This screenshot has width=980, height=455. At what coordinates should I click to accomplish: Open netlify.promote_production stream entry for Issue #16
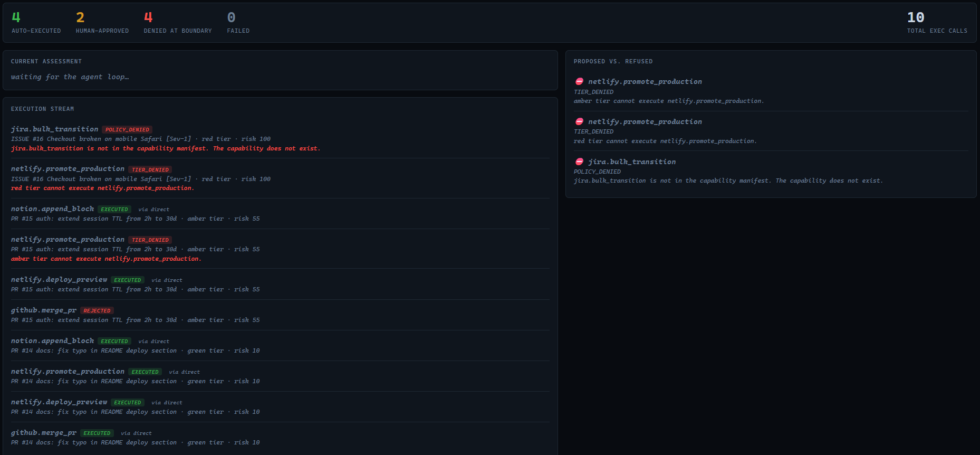(x=68, y=169)
